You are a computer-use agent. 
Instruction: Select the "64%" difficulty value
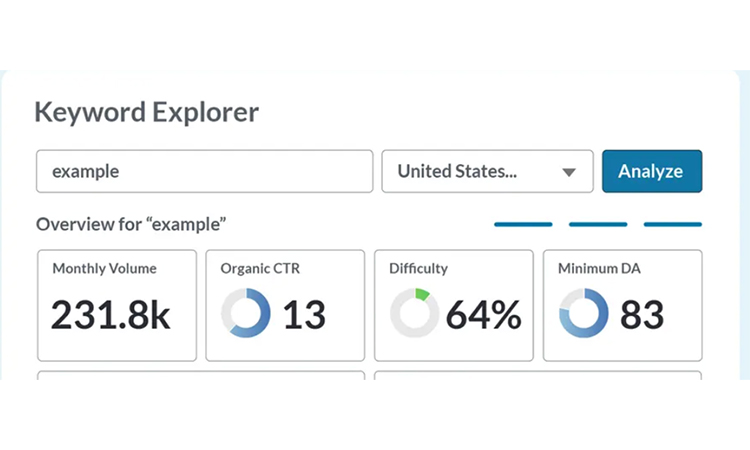tap(484, 315)
